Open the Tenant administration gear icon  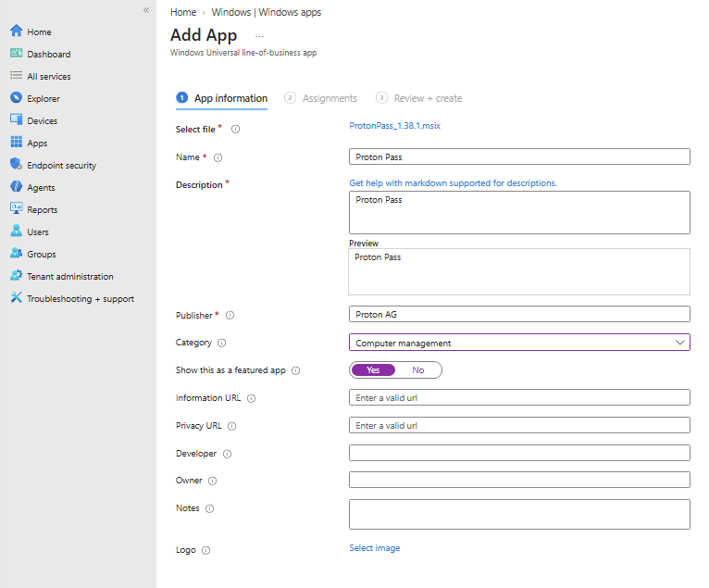(17, 275)
